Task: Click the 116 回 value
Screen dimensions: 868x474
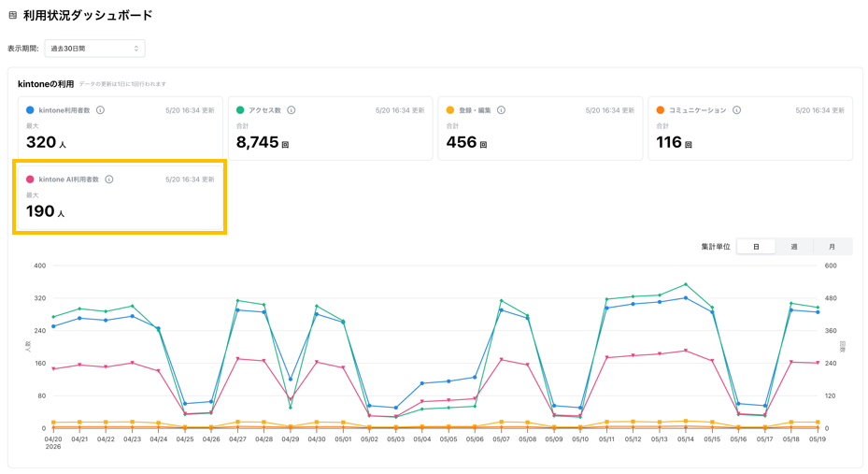Action: (x=674, y=142)
